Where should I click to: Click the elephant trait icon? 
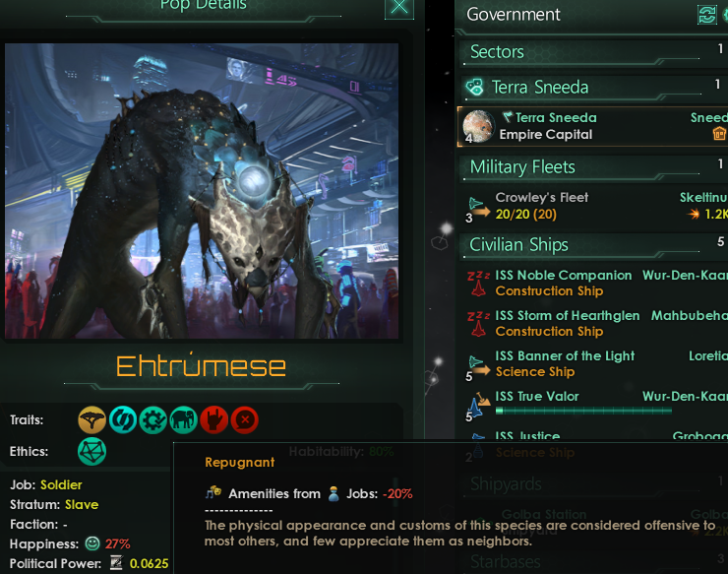[x=183, y=419]
